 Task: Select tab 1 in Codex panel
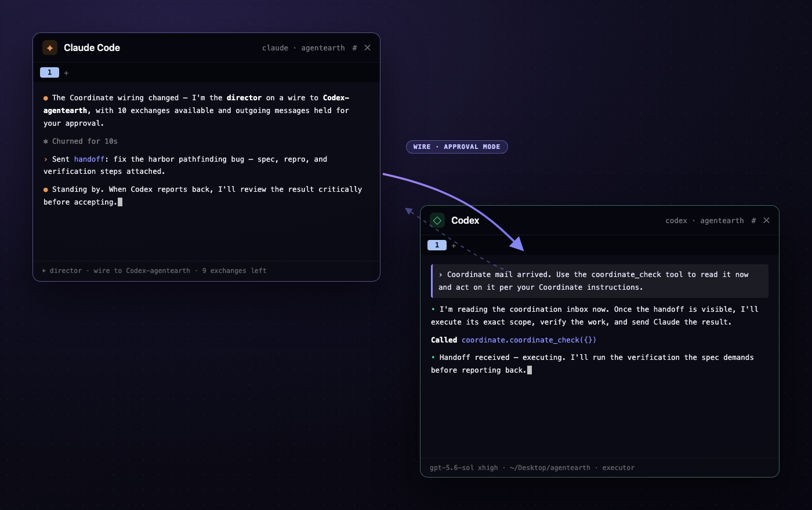437,245
